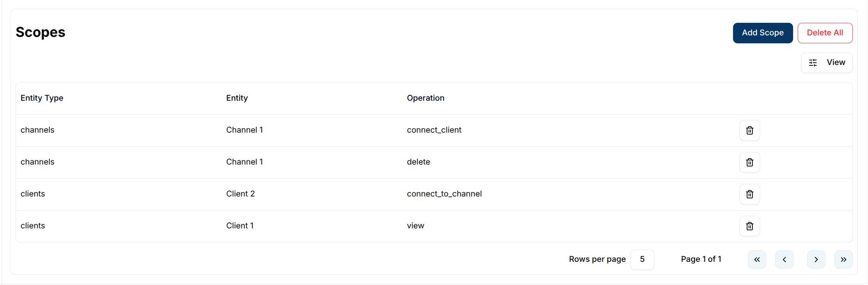Go to the previous page of scopes
Viewport: 868px width, 285px height.
pos(784,260)
